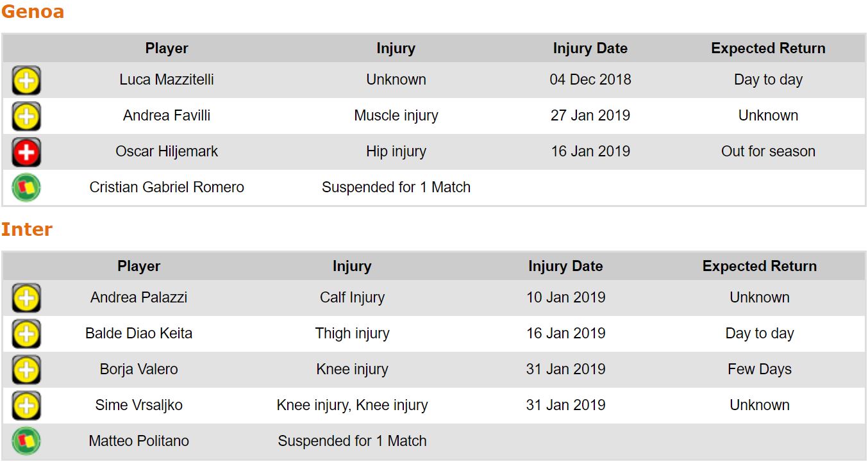Click suspension card icon beside Matteo Politano
This screenshot has width=868, height=462.
pos(26,441)
